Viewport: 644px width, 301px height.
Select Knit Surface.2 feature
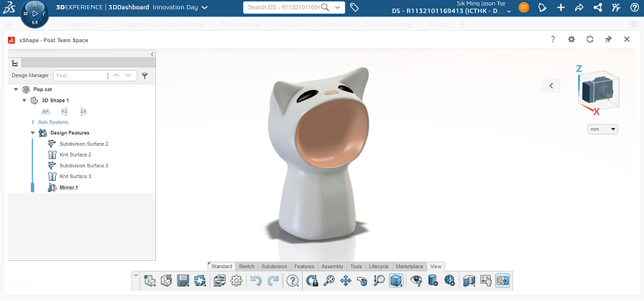click(x=75, y=154)
